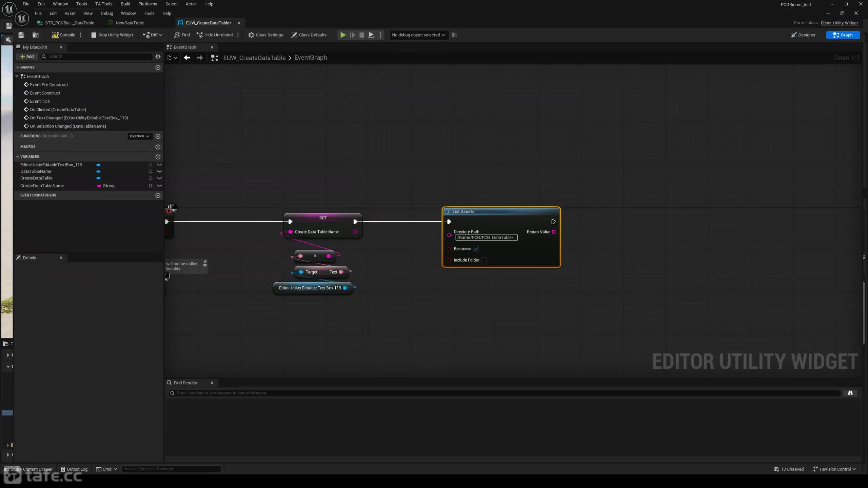Screen dimensions: 868x488
Task: Browse to asset in Content Browser icon
Action: [x=36, y=35]
